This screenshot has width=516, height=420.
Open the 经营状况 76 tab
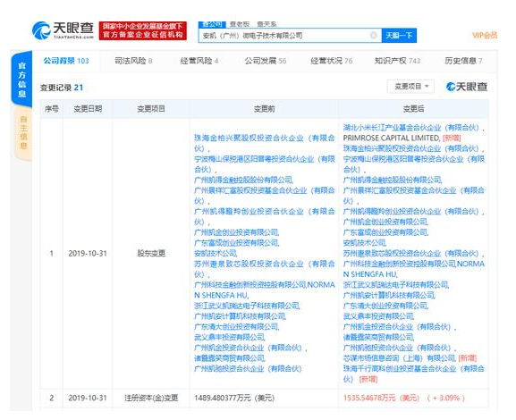point(332,61)
